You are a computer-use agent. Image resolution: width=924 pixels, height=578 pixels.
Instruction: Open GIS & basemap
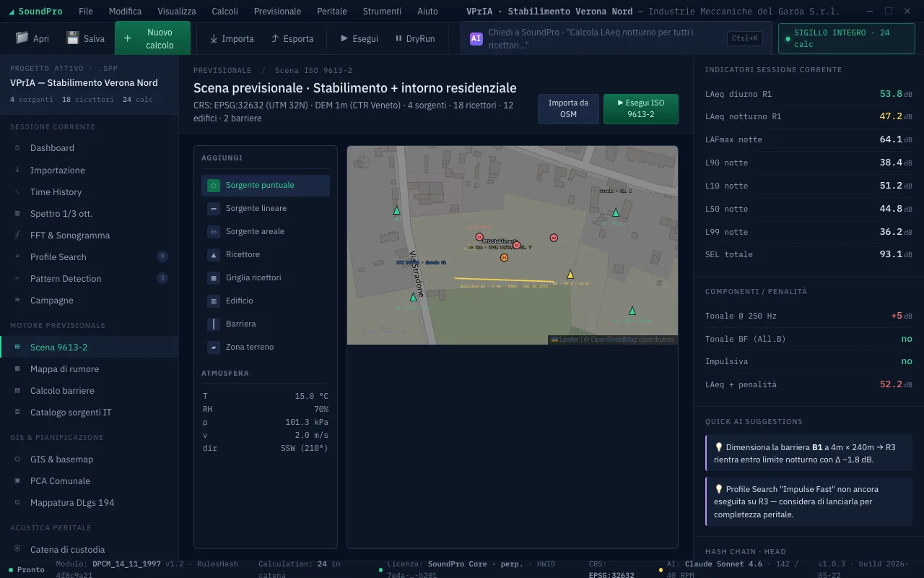click(x=90, y=460)
